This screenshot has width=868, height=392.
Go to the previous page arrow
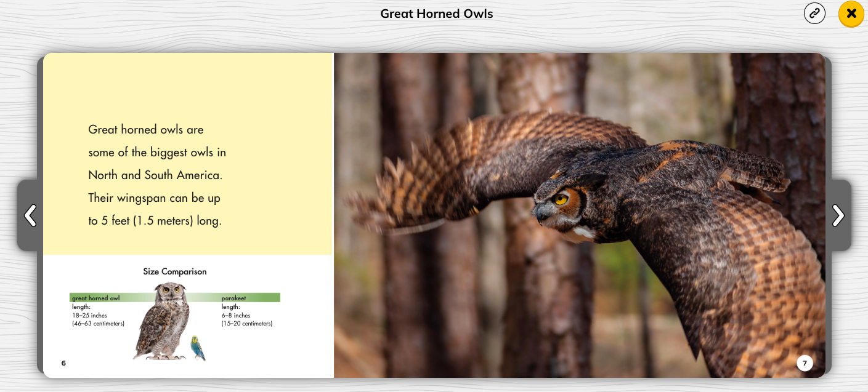coord(30,215)
